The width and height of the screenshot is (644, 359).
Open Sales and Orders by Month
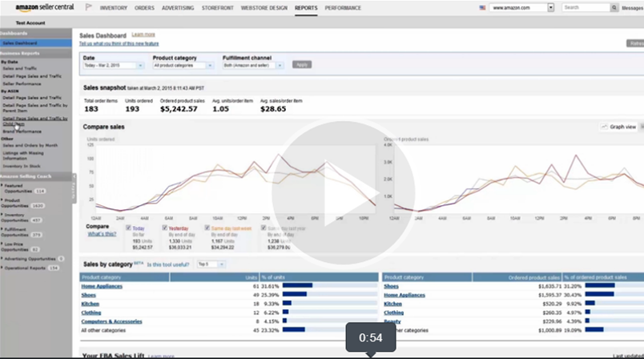pyautogui.click(x=30, y=145)
